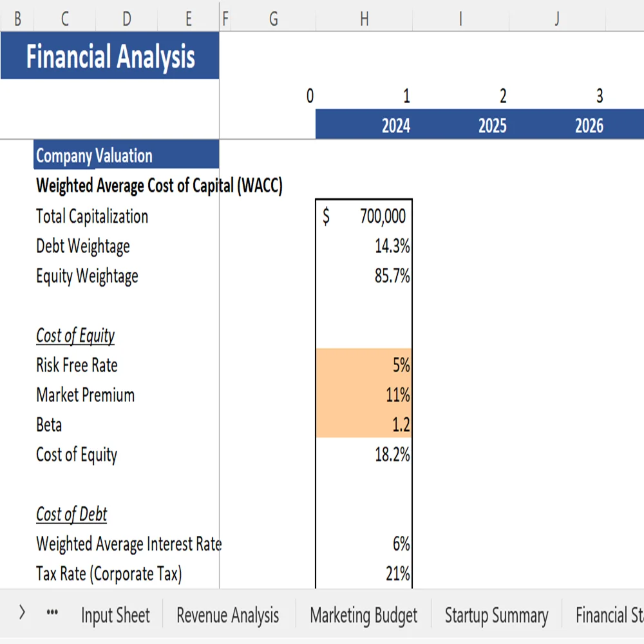
Task: Click the Financial Analysis title banner
Action: (109, 57)
